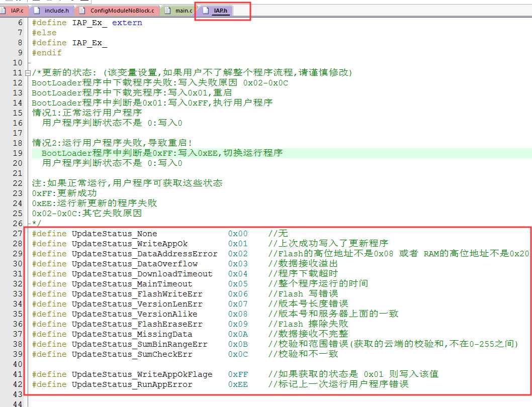Screen dimensions: 532x407
Task: Click the UpdateStatus_MainTimeout macro name
Action: coord(132,283)
